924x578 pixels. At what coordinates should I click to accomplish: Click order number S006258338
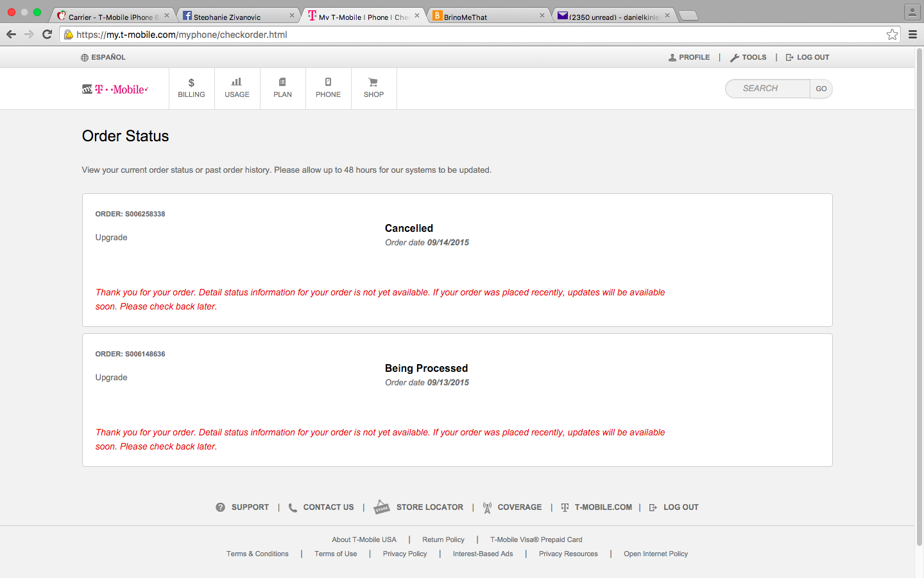pyautogui.click(x=145, y=214)
